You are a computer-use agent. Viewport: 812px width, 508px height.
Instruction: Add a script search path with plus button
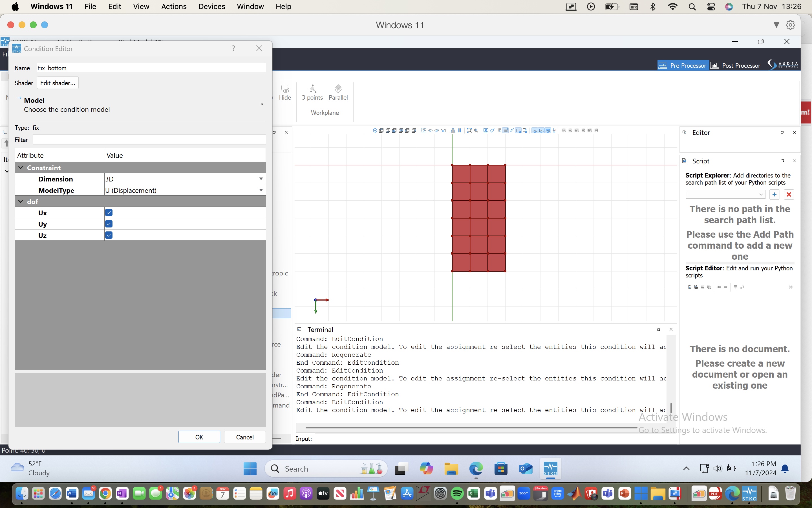pyautogui.click(x=775, y=194)
